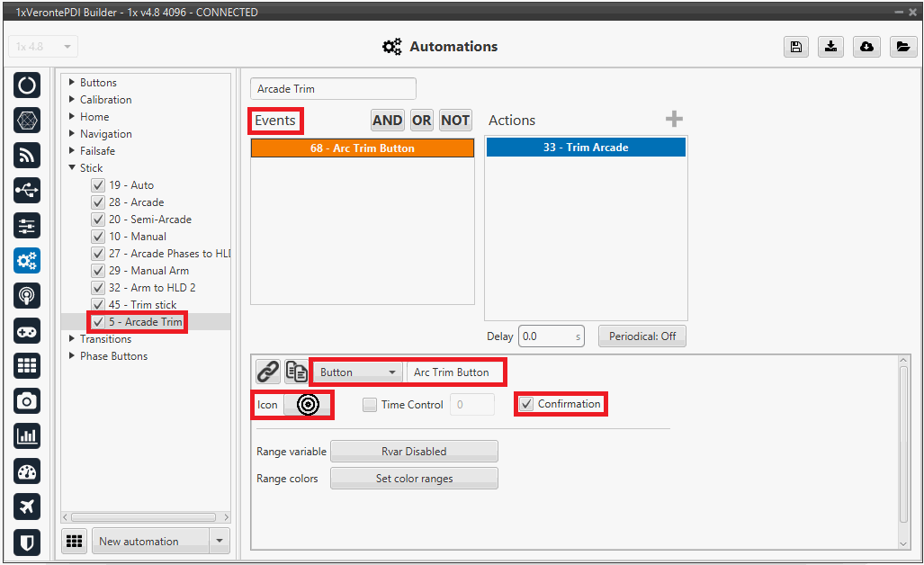Enable the Time Control checkbox
Image resolution: width=924 pixels, height=565 pixels.
[x=370, y=405]
